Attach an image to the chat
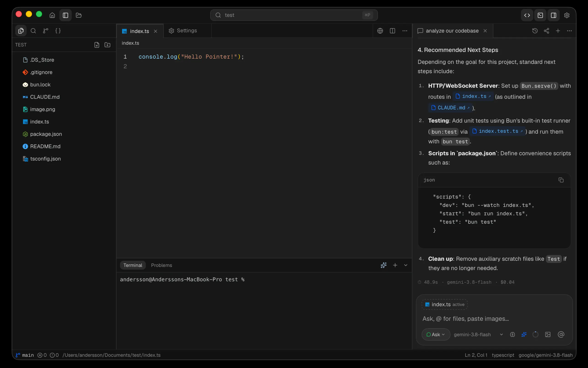Screen dimensions: 588x368 tap(548, 335)
